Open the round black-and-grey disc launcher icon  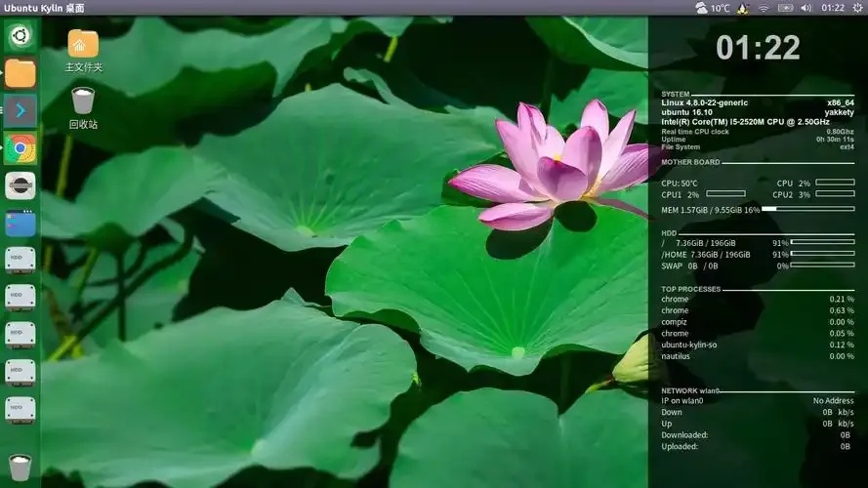pyautogui.click(x=20, y=185)
